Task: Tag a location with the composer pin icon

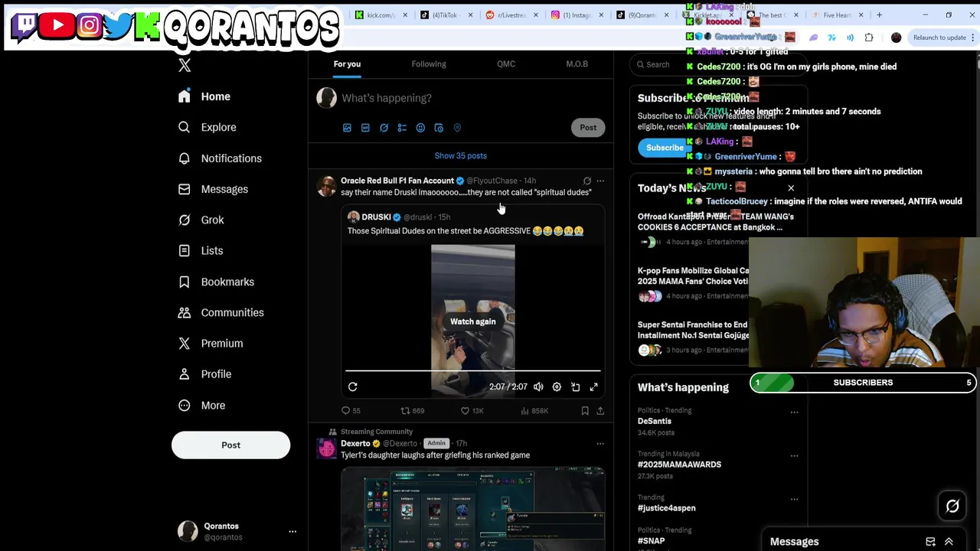Action: (457, 128)
